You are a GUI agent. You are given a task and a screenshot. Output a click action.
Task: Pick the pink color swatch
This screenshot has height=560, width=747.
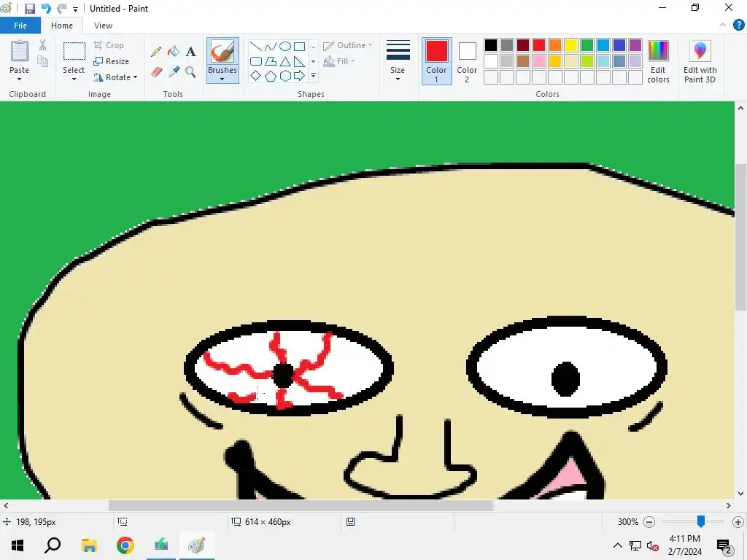click(539, 61)
